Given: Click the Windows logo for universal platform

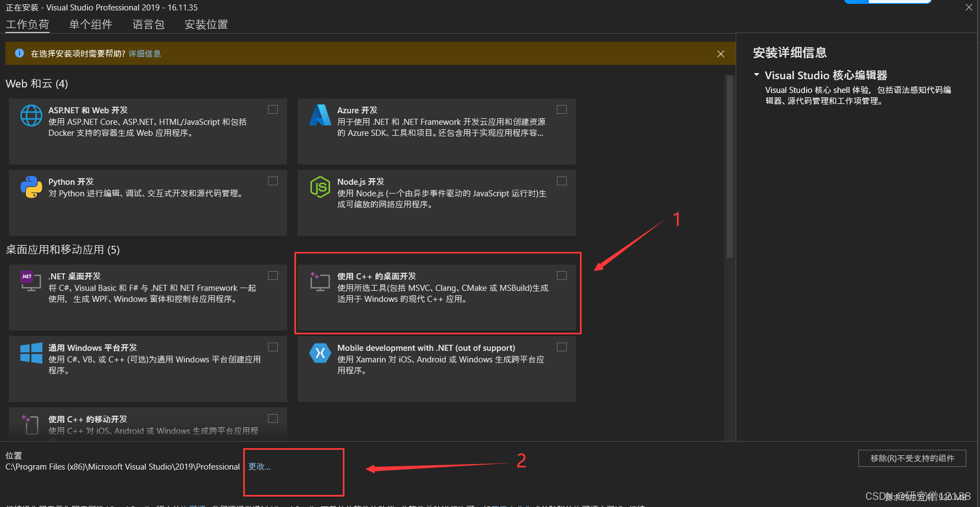Looking at the screenshot, I should 31,353.
